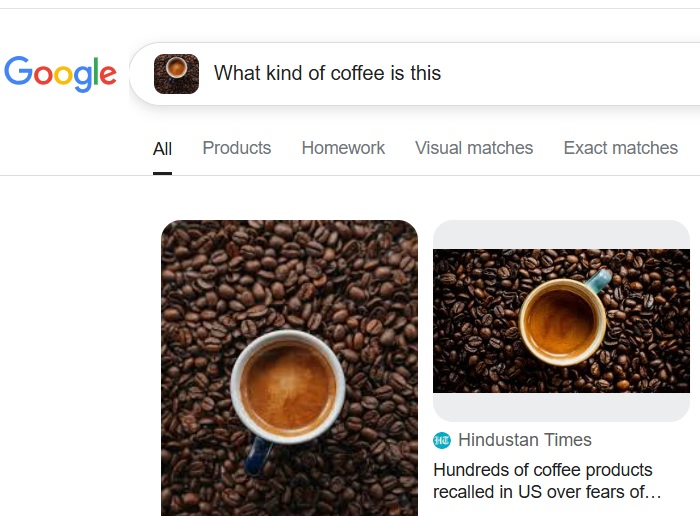Open the Homework tab

click(x=343, y=148)
